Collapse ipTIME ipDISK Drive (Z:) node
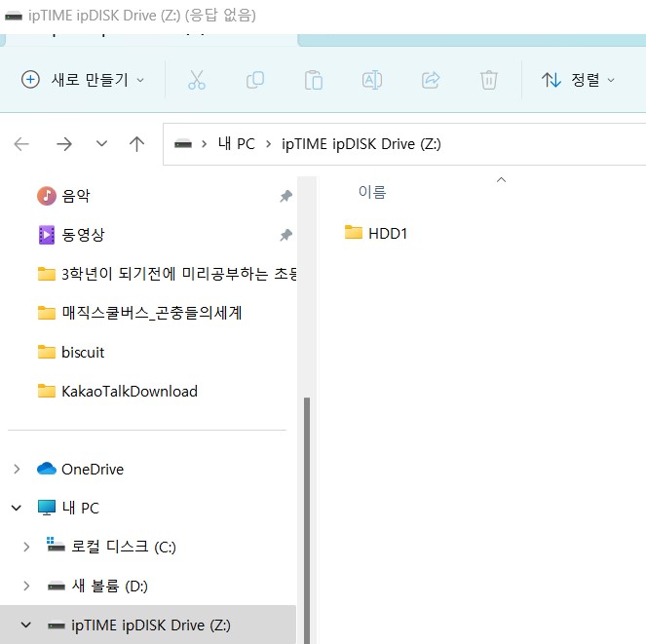Viewport: 646px width, 644px height. (26, 625)
